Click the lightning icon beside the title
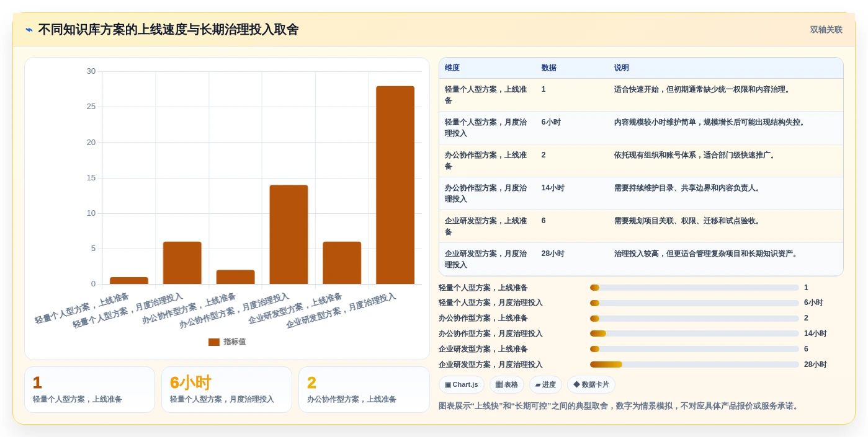 tap(29, 30)
